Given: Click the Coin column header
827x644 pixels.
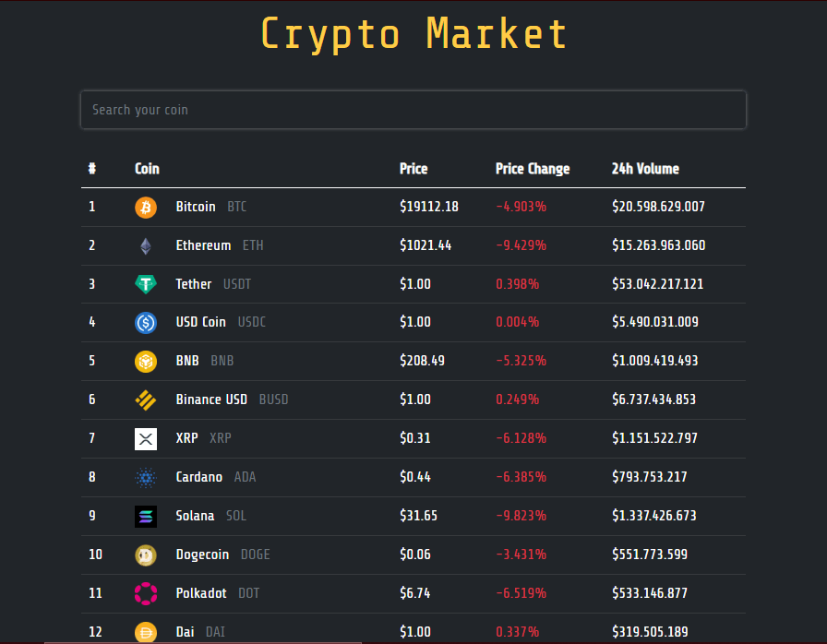Looking at the screenshot, I should pyautogui.click(x=147, y=169).
